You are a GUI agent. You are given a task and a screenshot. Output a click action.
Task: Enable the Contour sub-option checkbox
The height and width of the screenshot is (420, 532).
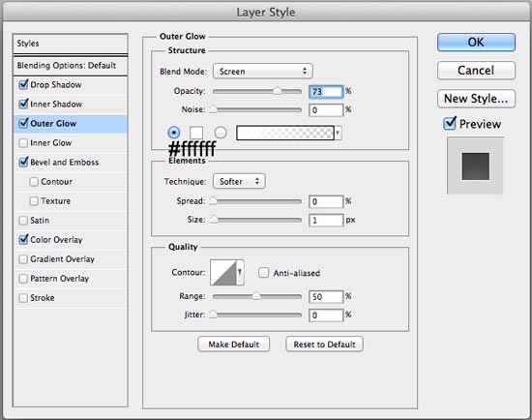(34, 182)
